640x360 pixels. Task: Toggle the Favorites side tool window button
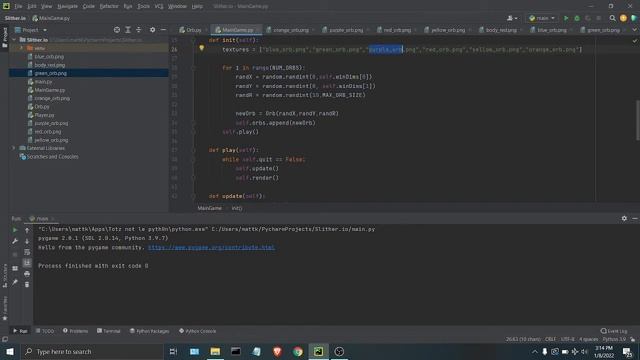pyautogui.click(x=4, y=308)
